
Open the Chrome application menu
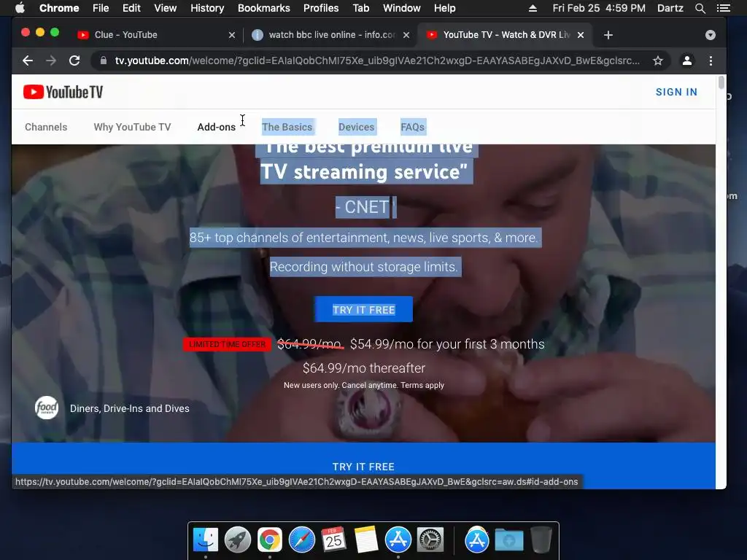coord(59,8)
